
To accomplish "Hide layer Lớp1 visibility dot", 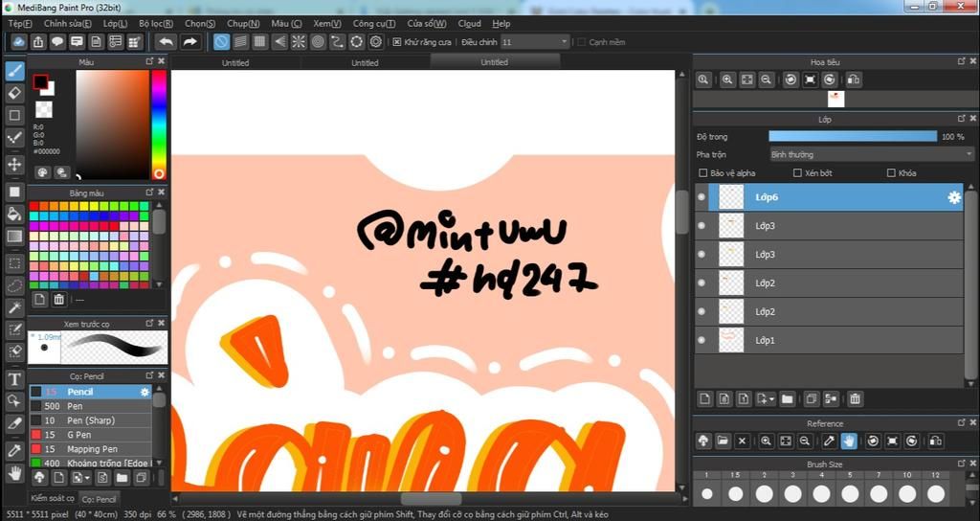I will pos(702,340).
